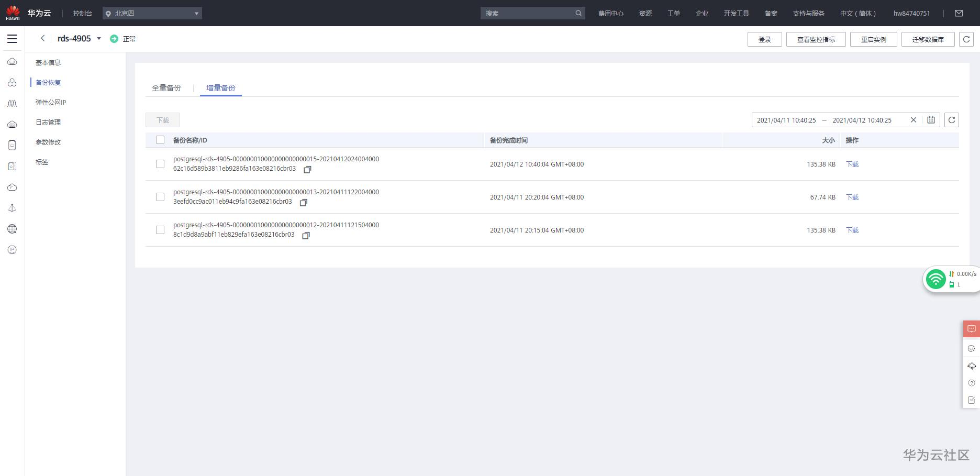Open 控制台 in the top bar
This screenshot has width=980, height=476.
[83, 14]
